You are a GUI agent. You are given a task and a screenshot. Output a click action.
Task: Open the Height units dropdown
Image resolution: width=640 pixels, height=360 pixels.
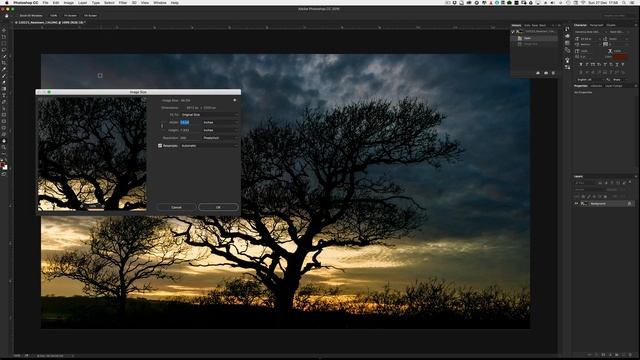(220, 130)
